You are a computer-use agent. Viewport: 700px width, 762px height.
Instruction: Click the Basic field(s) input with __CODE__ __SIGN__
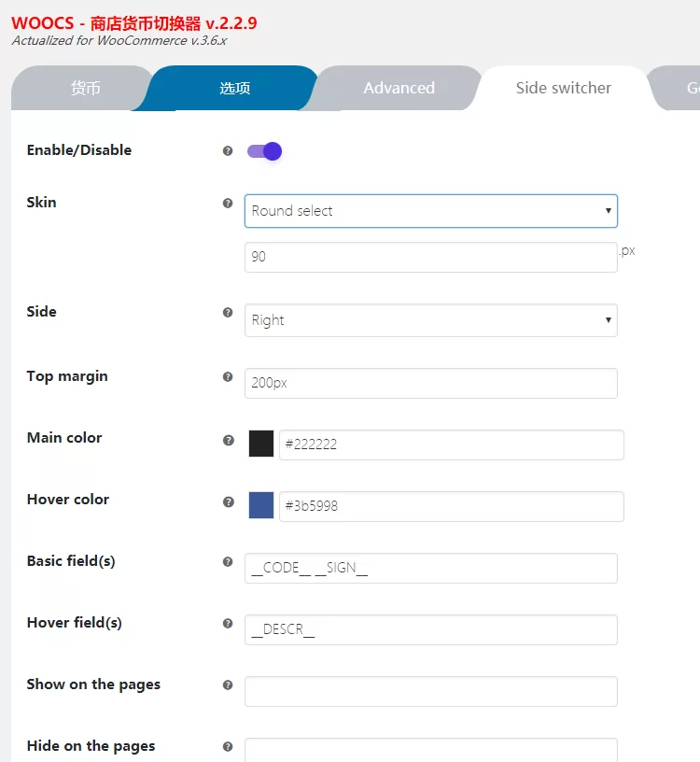click(431, 568)
